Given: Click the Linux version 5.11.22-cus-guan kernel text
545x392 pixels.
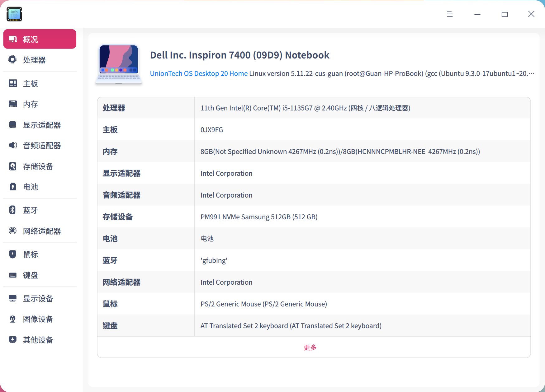Looking at the screenshot, I should point(392,73).
